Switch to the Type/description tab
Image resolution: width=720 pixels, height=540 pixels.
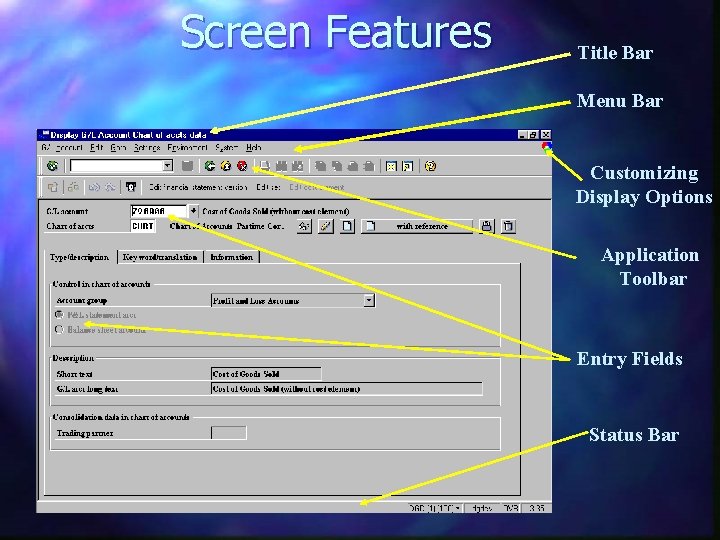[79, 257]
